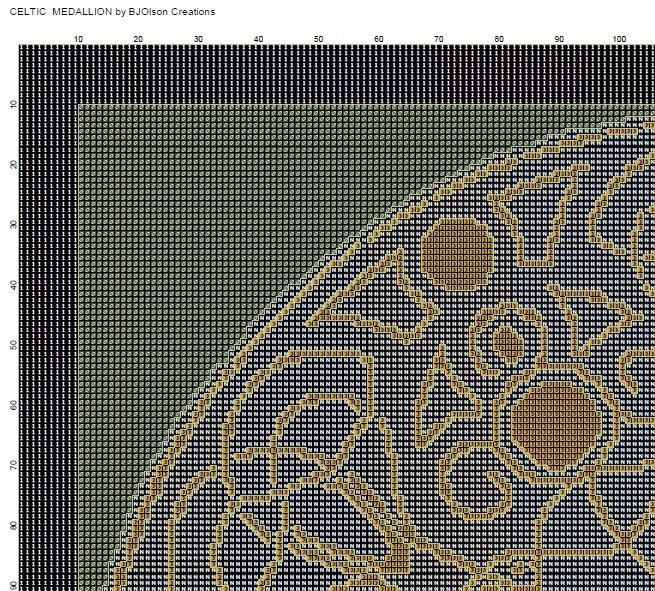
Task: Click the top ruler number '10'
Action: [x=79, y=39]
